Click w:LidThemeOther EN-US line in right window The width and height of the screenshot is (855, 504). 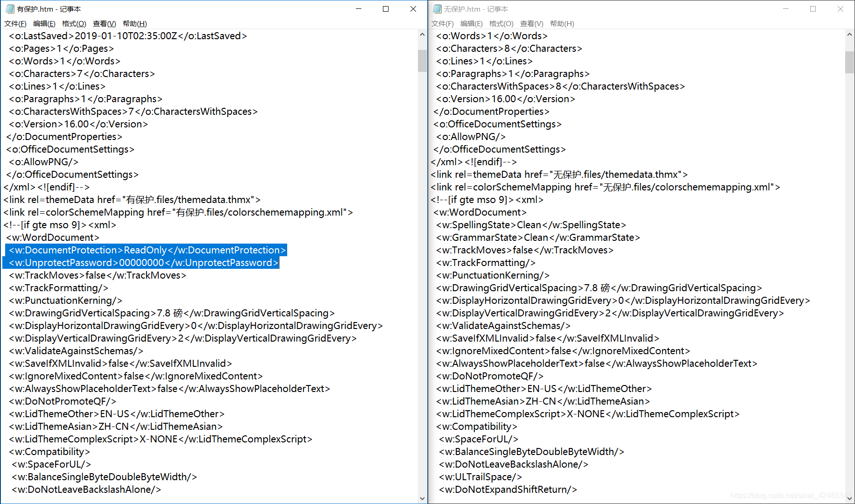click(544, 389)
